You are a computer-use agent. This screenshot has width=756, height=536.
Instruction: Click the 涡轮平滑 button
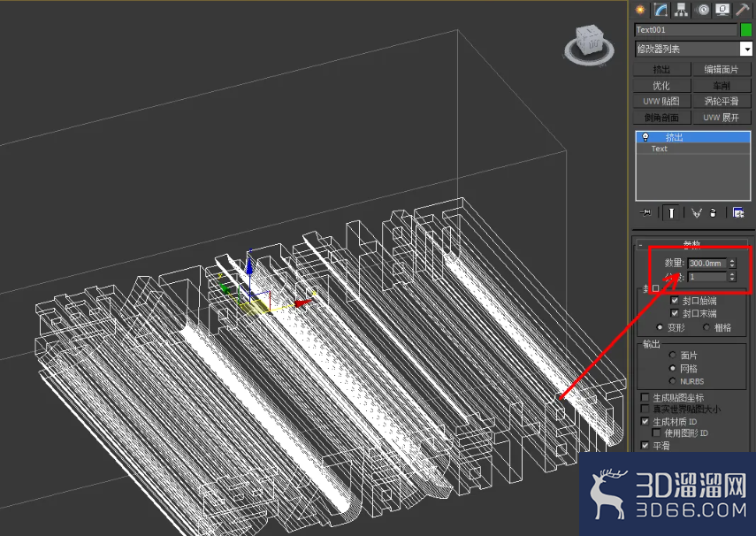722,102
